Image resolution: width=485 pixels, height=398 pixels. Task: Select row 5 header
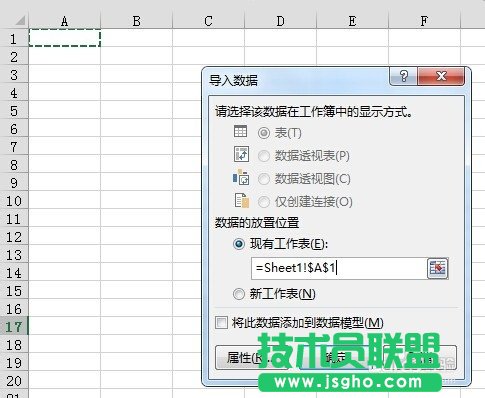(14, 110)
